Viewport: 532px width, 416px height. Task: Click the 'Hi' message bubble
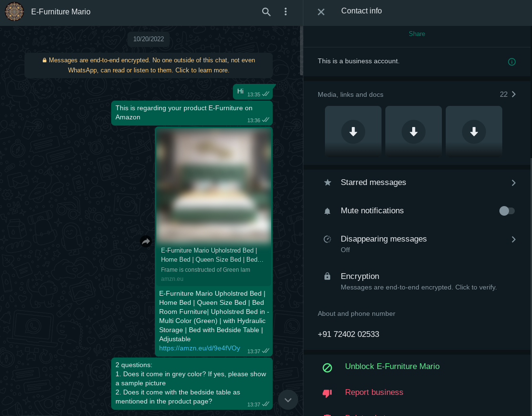click(x=253, y=92)
